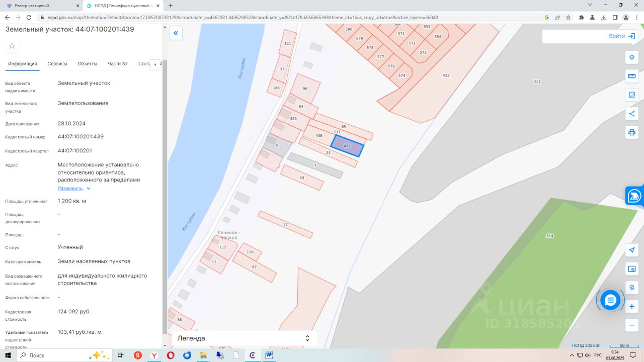Select parcel 439 on the map
Screen dimensions: 644x362
(x=347, y=146)
